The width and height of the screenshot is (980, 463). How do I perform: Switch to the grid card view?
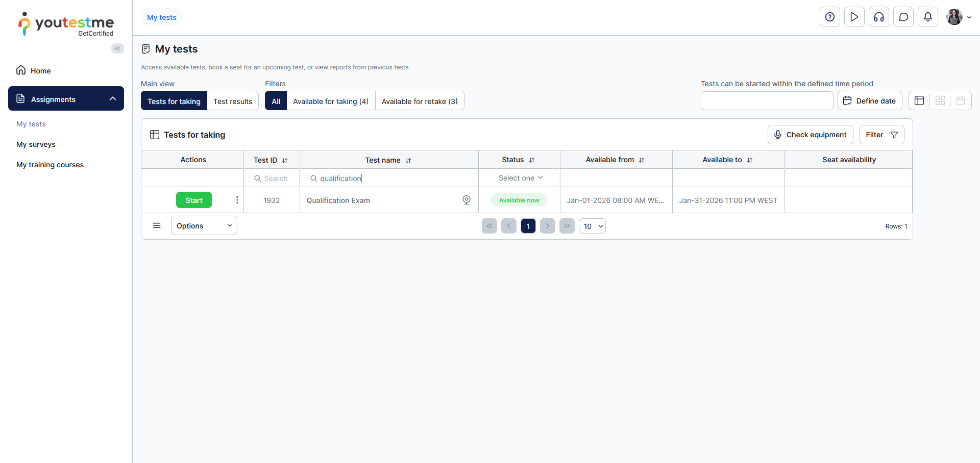click(940, 100)
